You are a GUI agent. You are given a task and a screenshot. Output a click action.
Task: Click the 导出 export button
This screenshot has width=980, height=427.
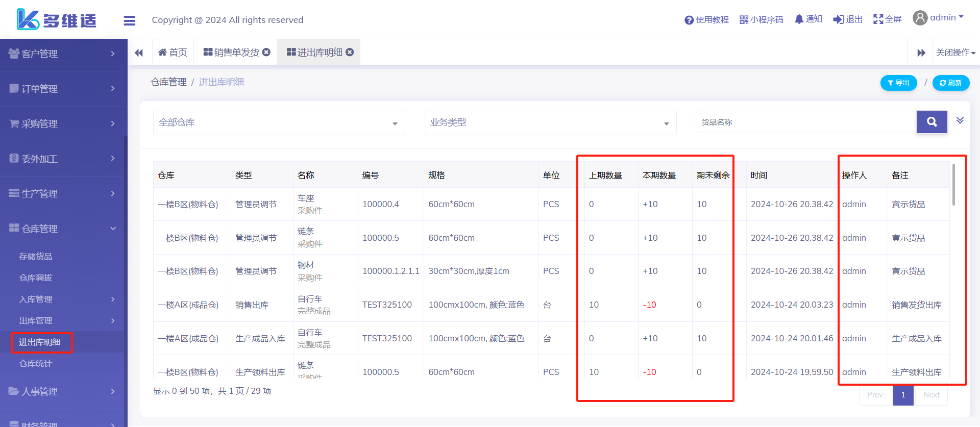[x=898, y=83]
